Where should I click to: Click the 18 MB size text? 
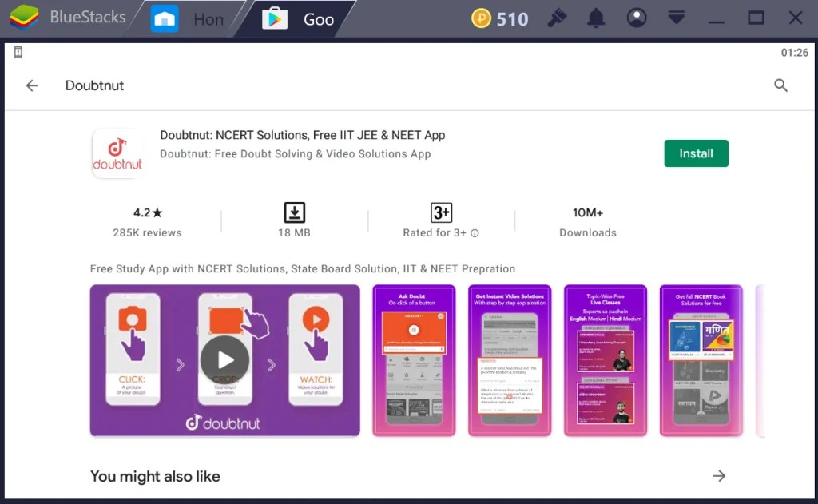coord(294,232)
